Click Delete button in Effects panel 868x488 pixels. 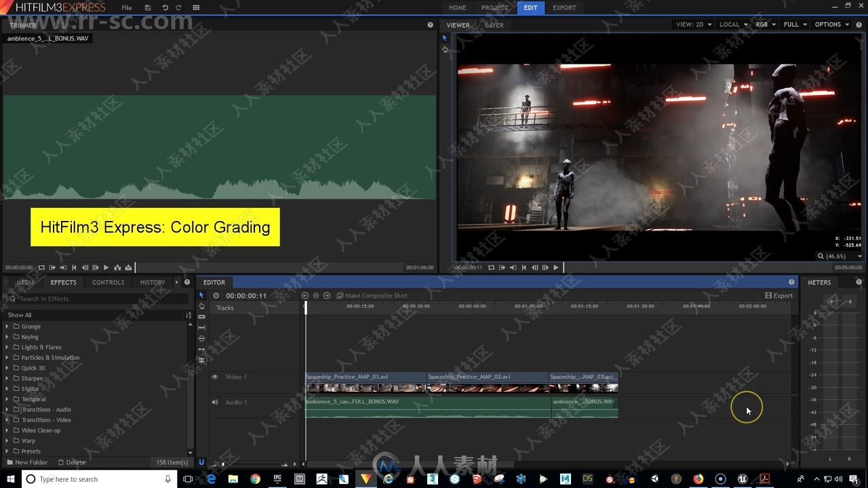coord(72,462)
